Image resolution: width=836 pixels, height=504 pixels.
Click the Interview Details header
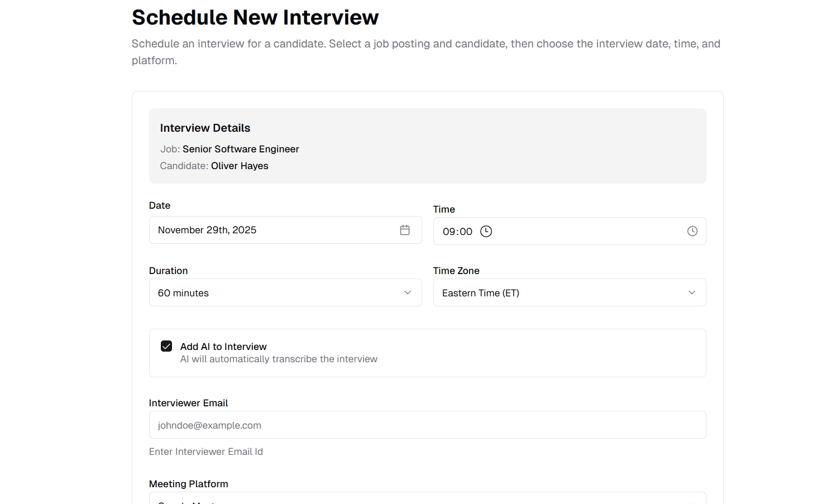(x=205, y=128)
